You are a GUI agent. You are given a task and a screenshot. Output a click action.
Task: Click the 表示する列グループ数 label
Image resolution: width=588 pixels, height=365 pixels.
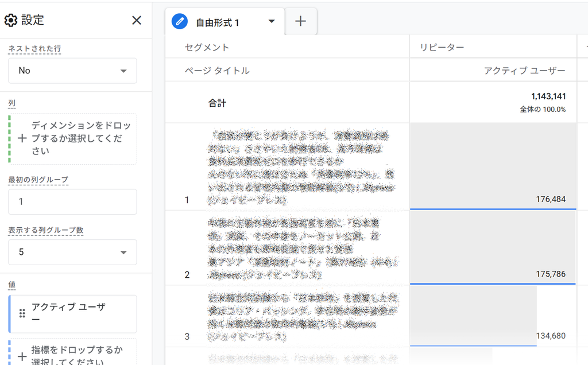tap(46, 230)
